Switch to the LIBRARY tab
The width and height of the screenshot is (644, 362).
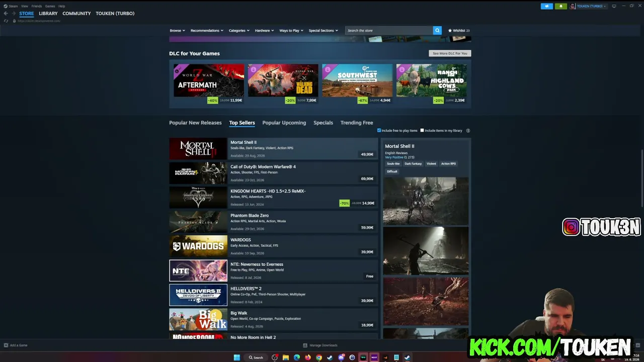pos(48,14)
